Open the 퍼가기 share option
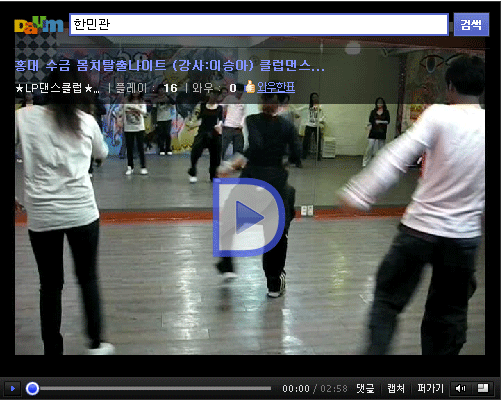This screenshot has height=402, width=501. pyautogui.click(x=430, y=388)
